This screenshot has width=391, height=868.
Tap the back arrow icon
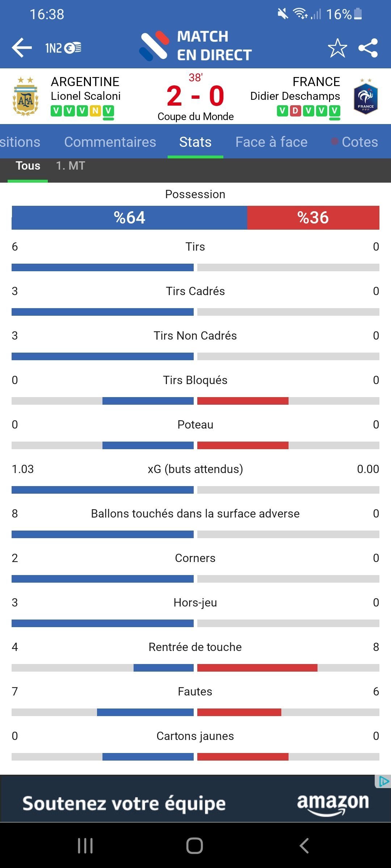point(22,48)
